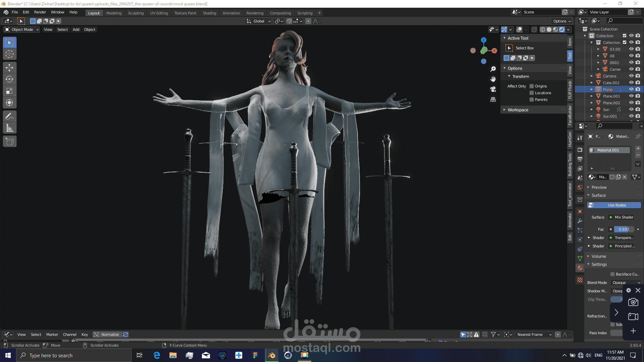The image size is (644, 362).
Task: Open the Nearest Frame dropdown
Action: tap(534, 335)
